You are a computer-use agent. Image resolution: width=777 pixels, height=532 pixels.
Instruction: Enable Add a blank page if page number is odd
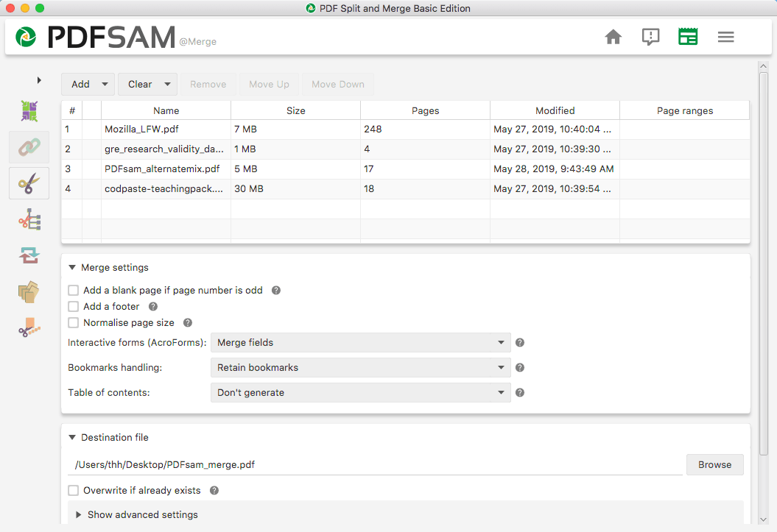click(x=73, y=291)
